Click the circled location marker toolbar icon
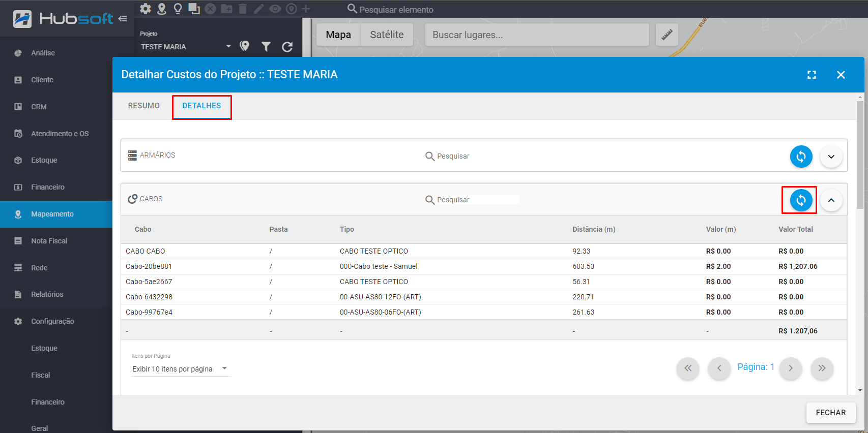This screenshot has height=433, width=868. tap(291, 9)
